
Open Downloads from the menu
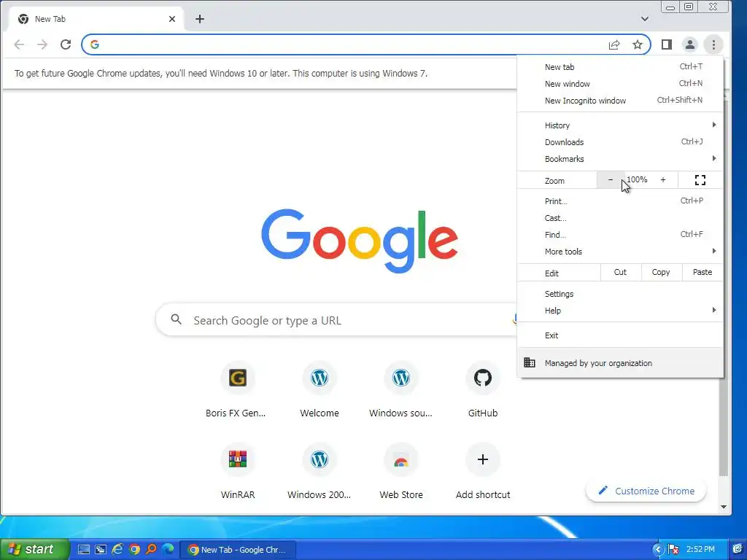click(620, 142)
